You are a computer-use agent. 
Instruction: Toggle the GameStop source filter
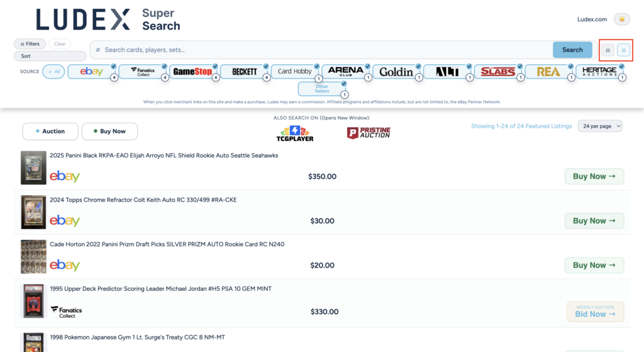pos(193,72)
